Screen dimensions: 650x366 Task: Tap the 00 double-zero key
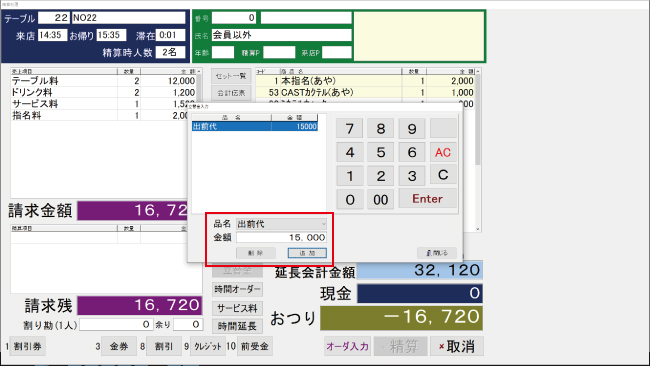381,199
